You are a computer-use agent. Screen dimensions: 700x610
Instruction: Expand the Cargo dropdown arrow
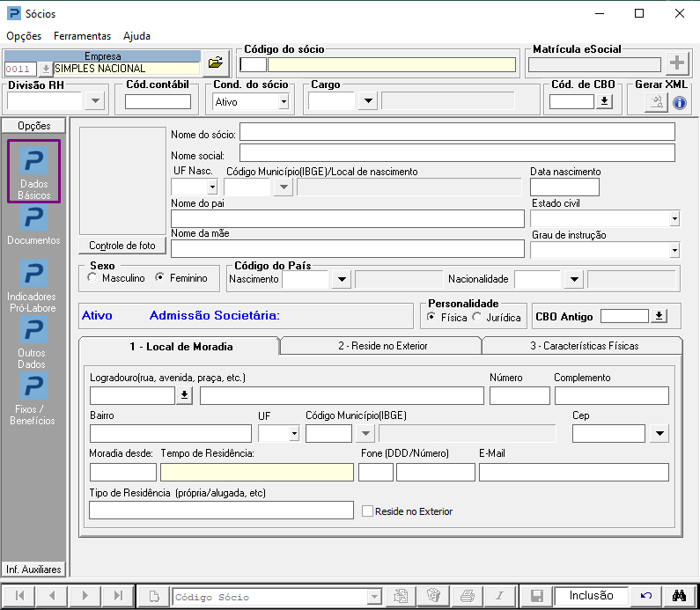click(x=368, y=101)
